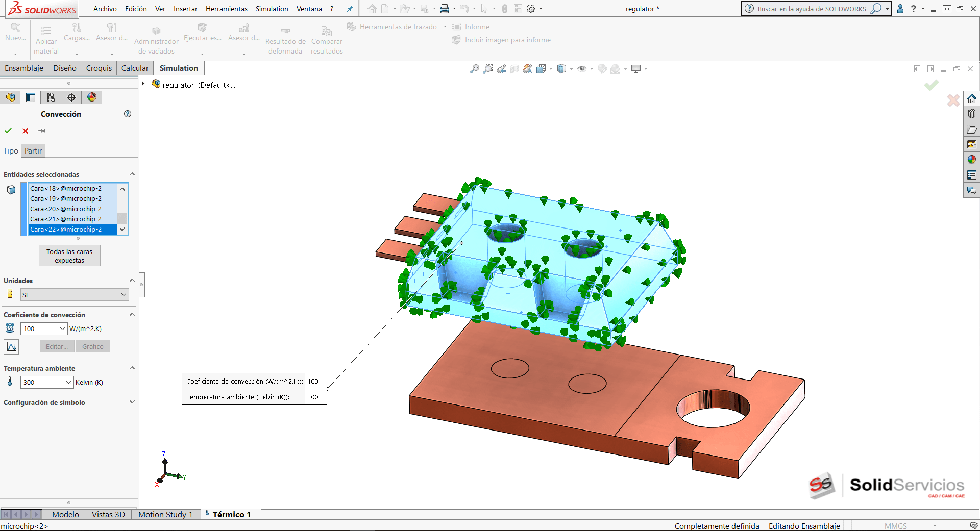Expand Configuración de símbolo section
This screenshot has width=980, height=531.
[132, 402]
